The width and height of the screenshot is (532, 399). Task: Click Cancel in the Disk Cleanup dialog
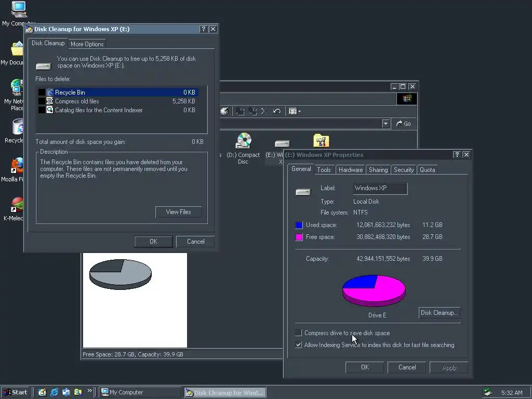coord(195,242)
